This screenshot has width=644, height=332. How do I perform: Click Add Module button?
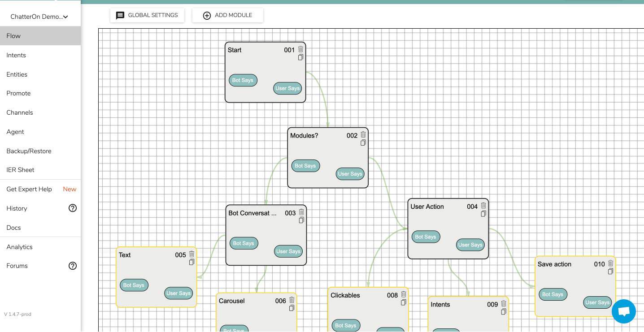pyautogui.click(x=228, y=15)
